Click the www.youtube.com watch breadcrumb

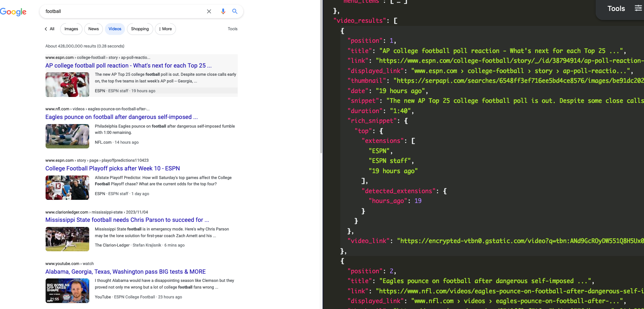[70, 264]
